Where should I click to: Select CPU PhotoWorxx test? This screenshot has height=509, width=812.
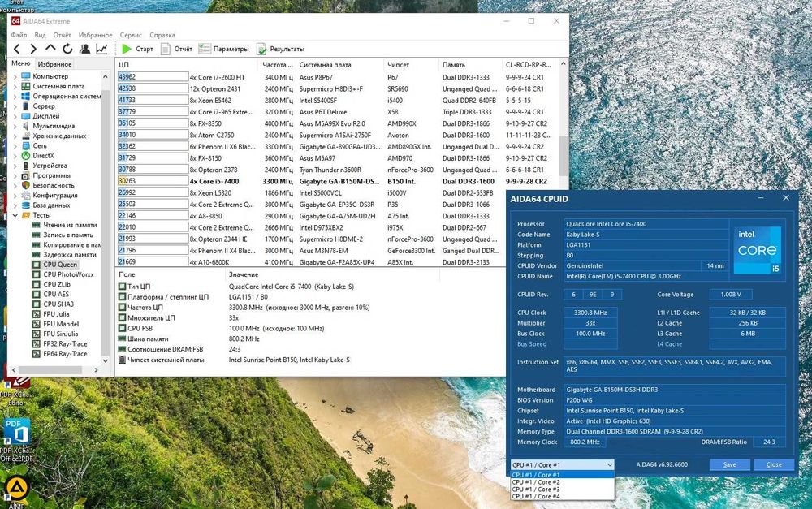point(68,274)
